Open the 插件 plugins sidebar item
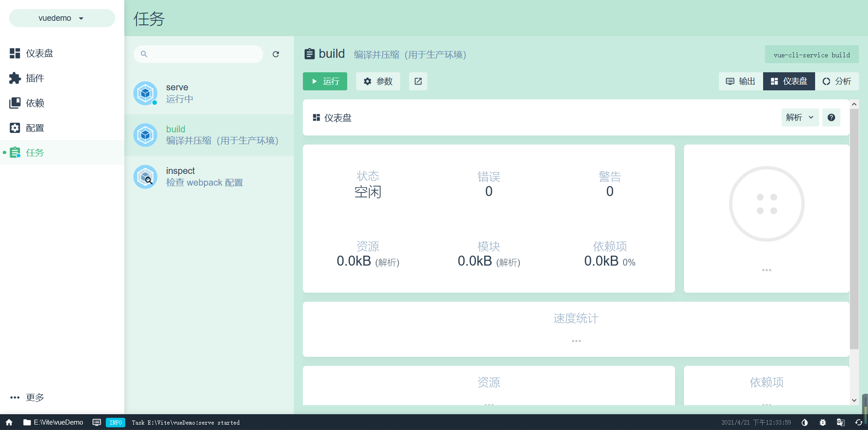This screenshot has width=868, height=430. [x=62, y=78]
